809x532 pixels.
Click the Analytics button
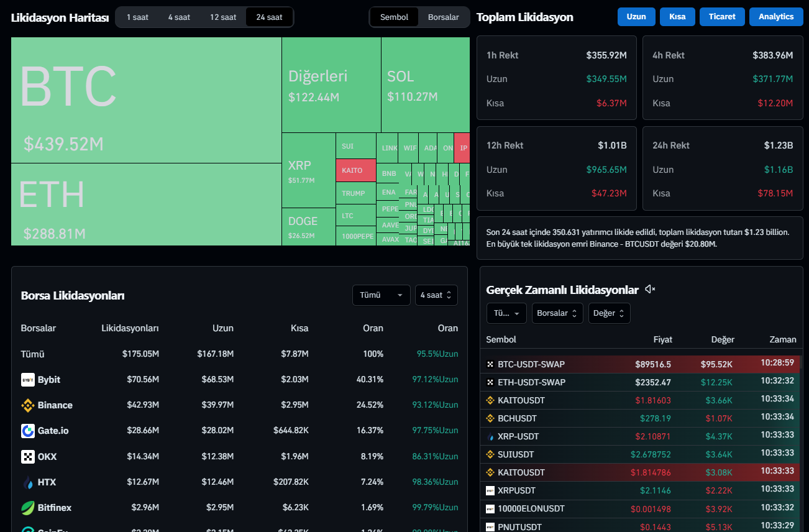point(775,17)
